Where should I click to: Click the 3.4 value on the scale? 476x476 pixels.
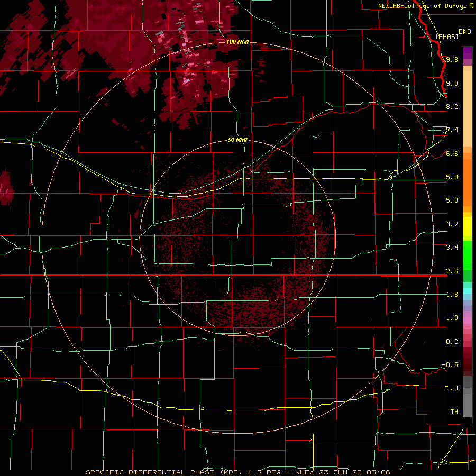pos(452,247)
